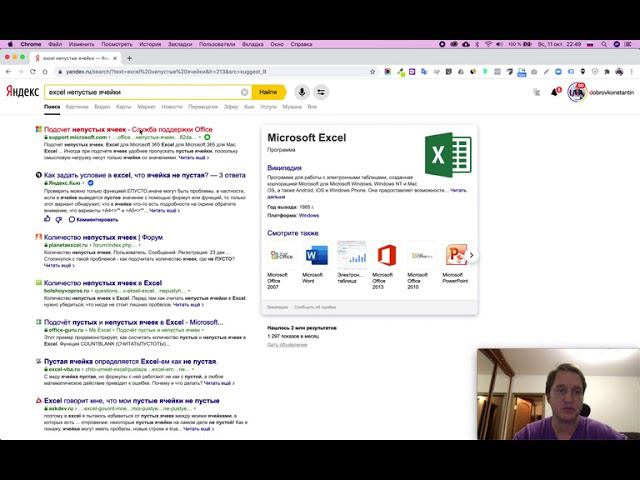640x480 pixels.
Task: Clear the search query with the X icon
Action: tap(244, 92)
